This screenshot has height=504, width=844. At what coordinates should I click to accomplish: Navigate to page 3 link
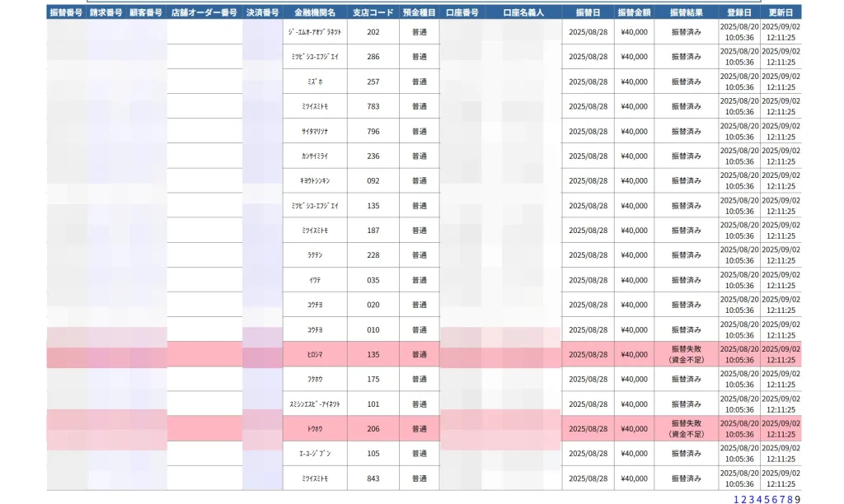(x=751, y=499)
